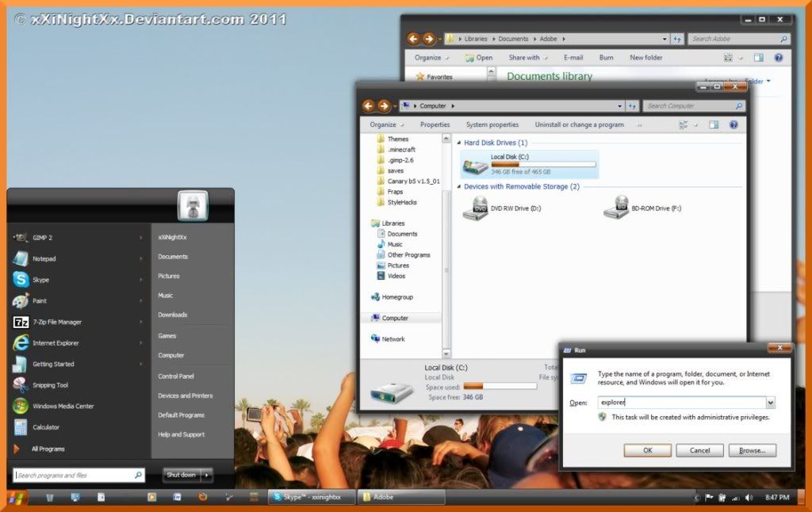The height and width of the screenshot is (512, 812).
Task: Open Windows Media Center
Action: click(x=78, y=407)
